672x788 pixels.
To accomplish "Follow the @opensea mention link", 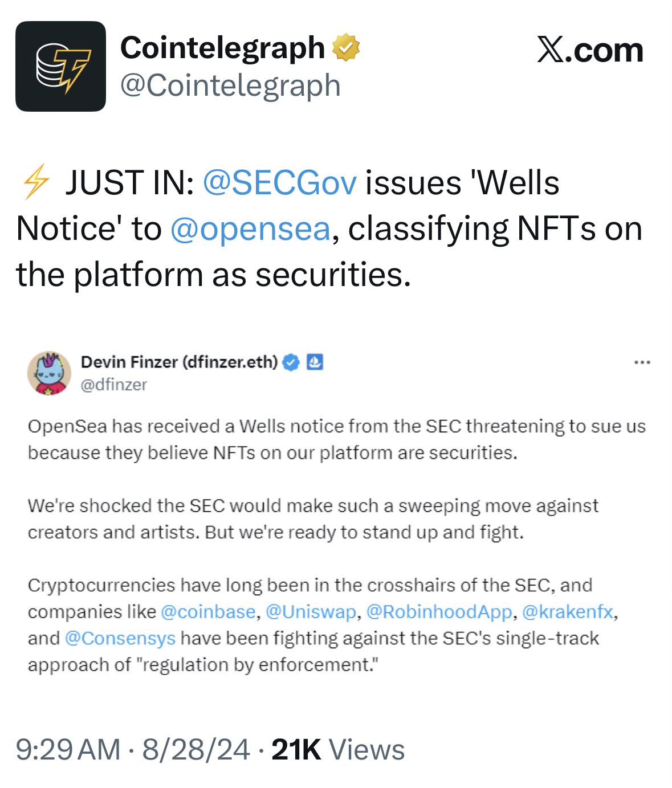I will click(250, 228).
